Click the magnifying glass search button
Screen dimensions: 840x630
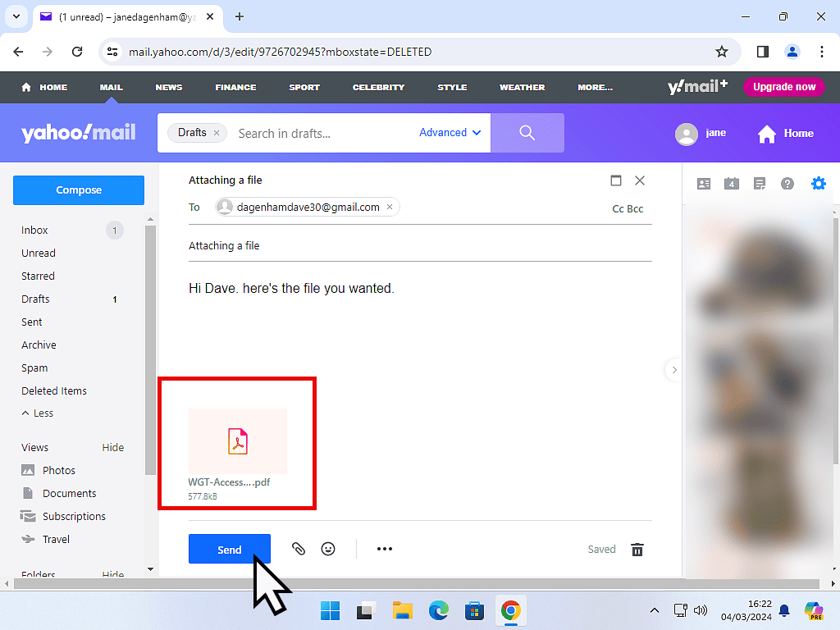click(x=527, y=133)
